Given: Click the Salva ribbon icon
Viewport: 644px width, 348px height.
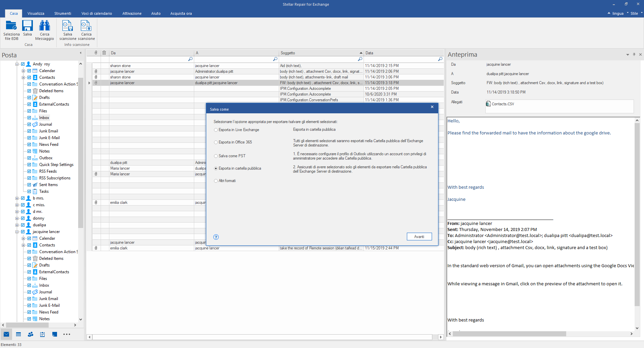Looking at the screenshot, I should (x=28, y=26).
